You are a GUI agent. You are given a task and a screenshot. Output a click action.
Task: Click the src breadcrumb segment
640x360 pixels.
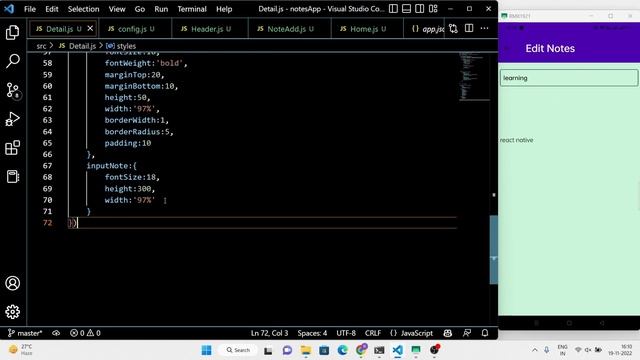[41, 46]
